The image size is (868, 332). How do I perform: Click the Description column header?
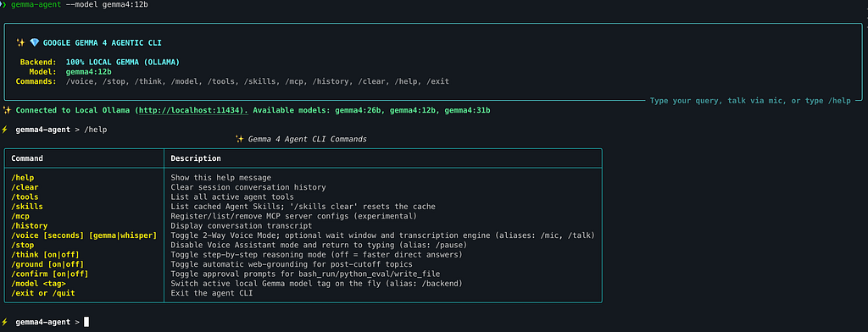tap(196, 158)
